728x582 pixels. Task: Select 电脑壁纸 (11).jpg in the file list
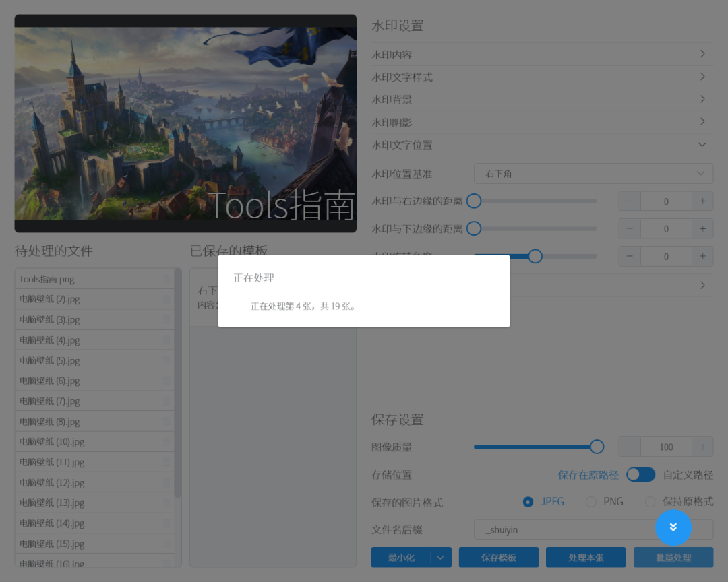(94, 462)
